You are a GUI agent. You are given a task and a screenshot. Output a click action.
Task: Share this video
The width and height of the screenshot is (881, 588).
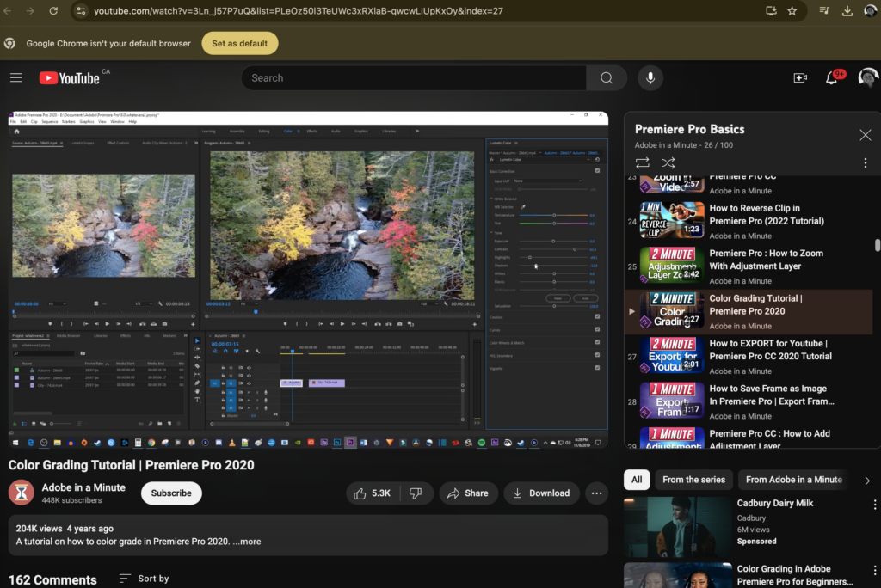point(468,493)
